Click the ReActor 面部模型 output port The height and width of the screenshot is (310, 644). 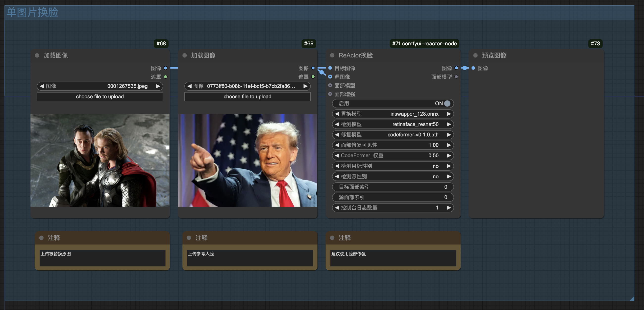pyautogui.click(x=456, y=77)
